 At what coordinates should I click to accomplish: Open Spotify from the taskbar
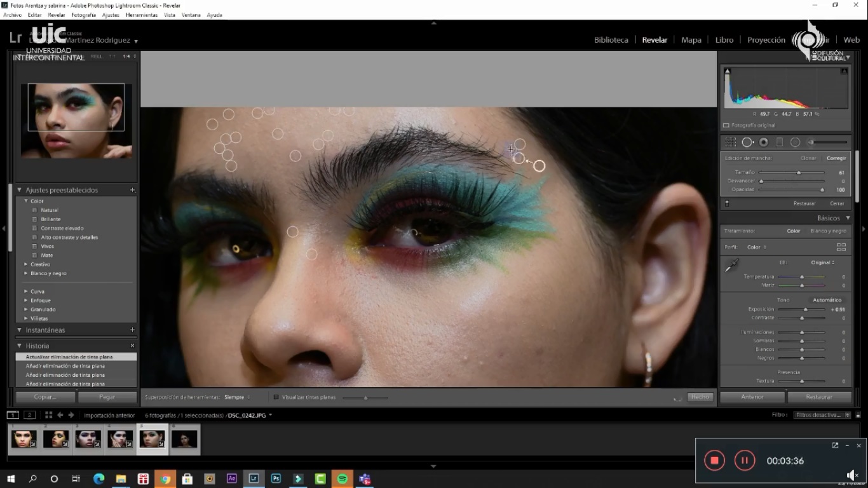coord(342,478)
